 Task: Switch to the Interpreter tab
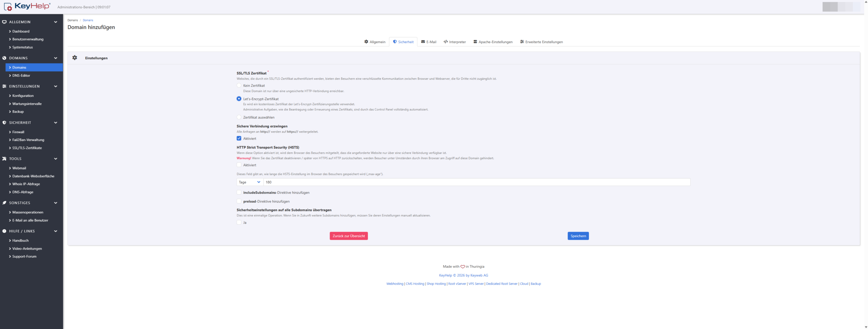(455, 42)
